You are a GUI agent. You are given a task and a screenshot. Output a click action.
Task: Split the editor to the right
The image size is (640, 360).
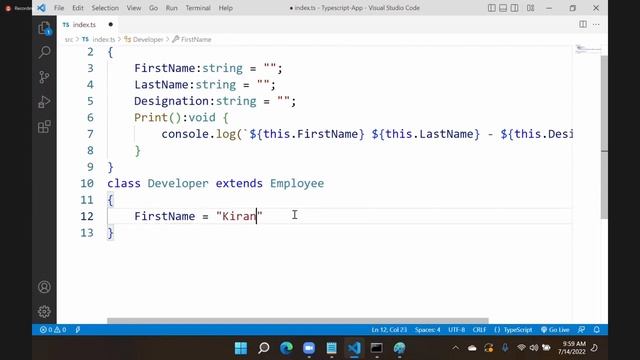click(x=583, y=24)
